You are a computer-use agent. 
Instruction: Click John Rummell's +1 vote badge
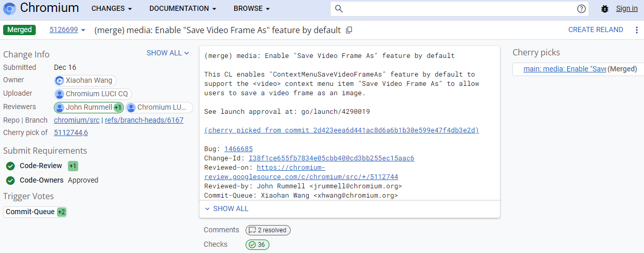(118, 107)
